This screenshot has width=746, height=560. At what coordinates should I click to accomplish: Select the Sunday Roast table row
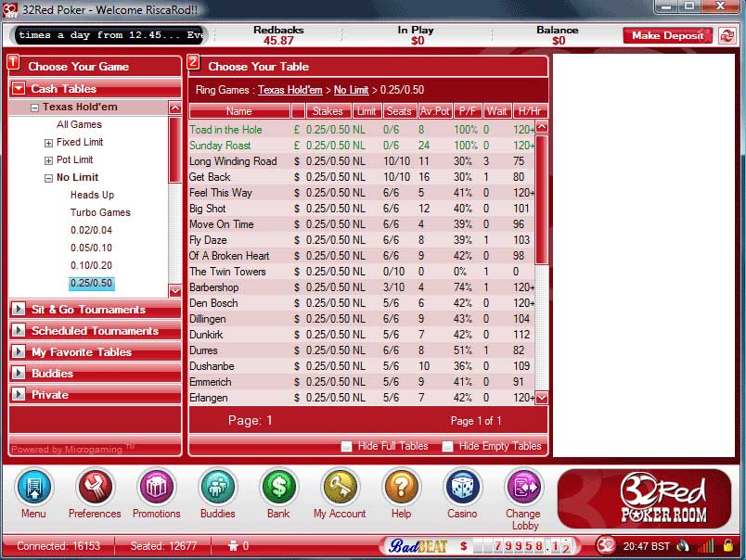point(362,145)
